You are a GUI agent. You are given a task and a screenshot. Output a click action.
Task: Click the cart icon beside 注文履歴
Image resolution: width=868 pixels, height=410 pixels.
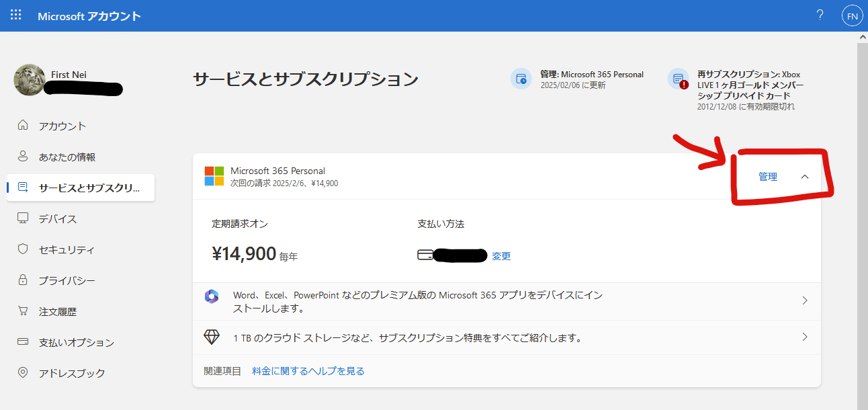click(x=24, y=311)
